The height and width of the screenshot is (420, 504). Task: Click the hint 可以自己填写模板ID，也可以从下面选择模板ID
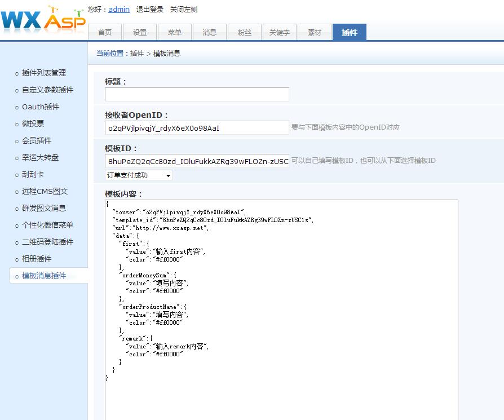coord(364,160)
